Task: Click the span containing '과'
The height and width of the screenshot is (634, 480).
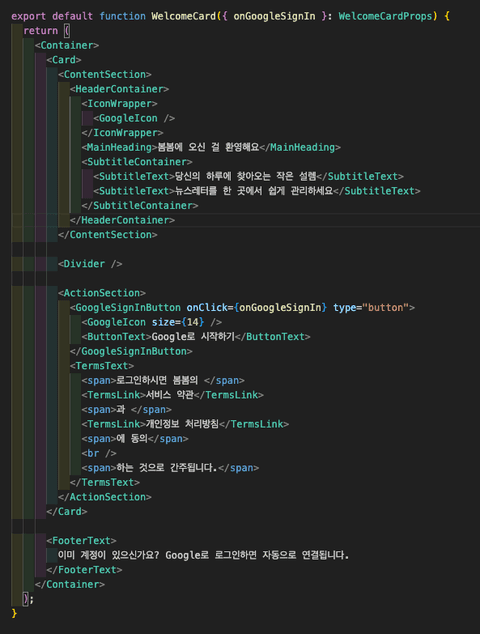Action: tap(126, 409)
